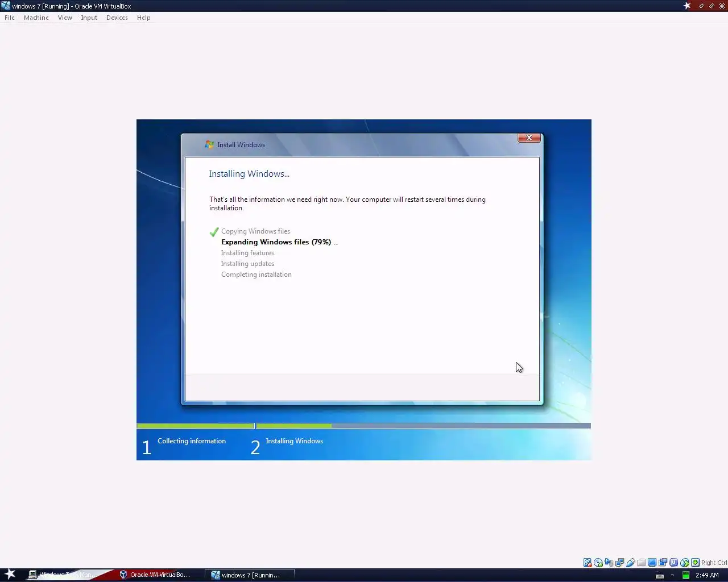Viewport: 728px width, 582px height.
Task: Switch to Windows Task Manager taskbar item
Action: 63,575
